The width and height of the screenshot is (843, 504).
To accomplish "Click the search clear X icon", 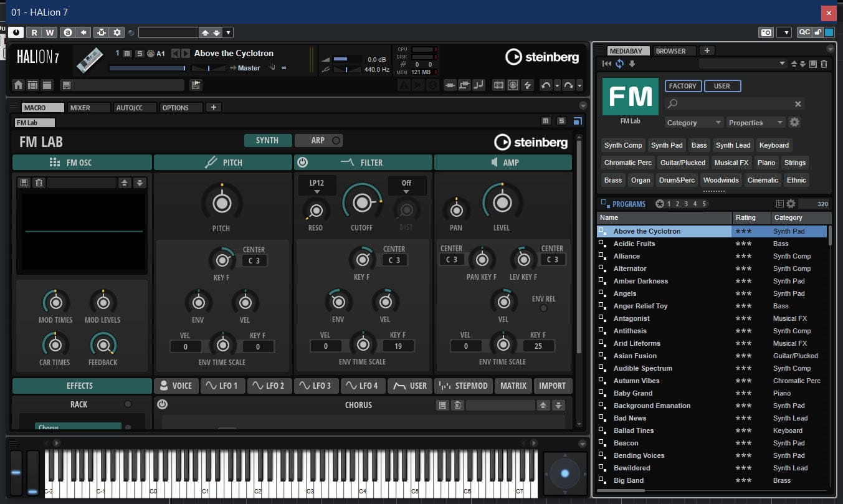I will [798, 104].
